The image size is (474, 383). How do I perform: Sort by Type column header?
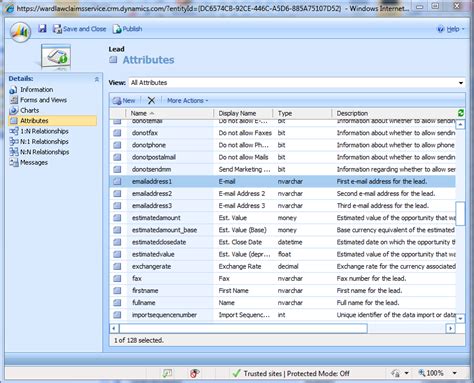coord(302,113)
